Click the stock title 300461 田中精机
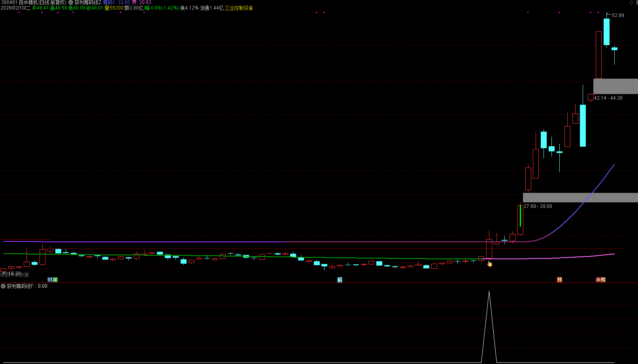638x364 pixels. click(33, 2)
